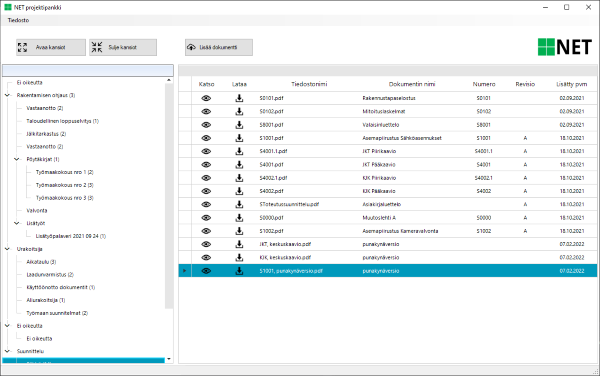Download S1002.pdf
The height and width of the screenshot is (376, 600).
point(239,231)
